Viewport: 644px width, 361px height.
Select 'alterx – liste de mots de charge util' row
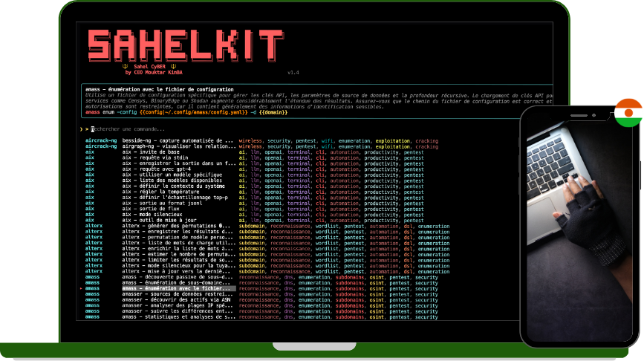(x=267, y=243)
